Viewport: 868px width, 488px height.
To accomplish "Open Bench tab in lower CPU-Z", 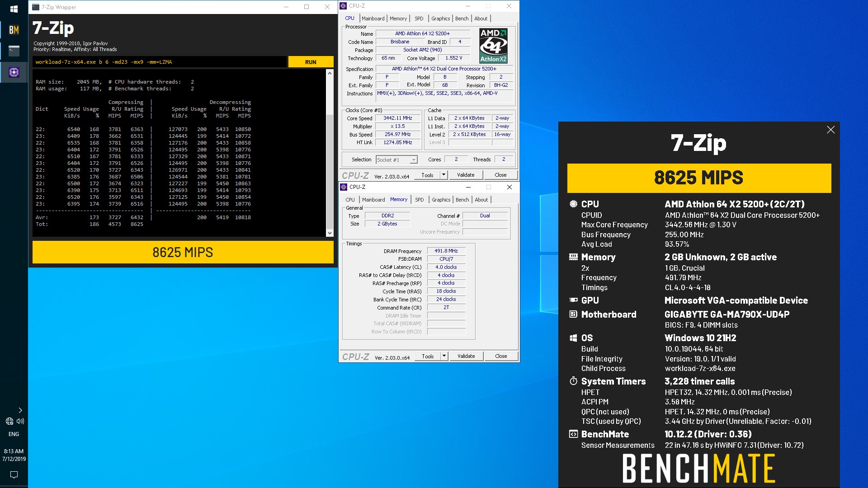I will coord(462,200).
